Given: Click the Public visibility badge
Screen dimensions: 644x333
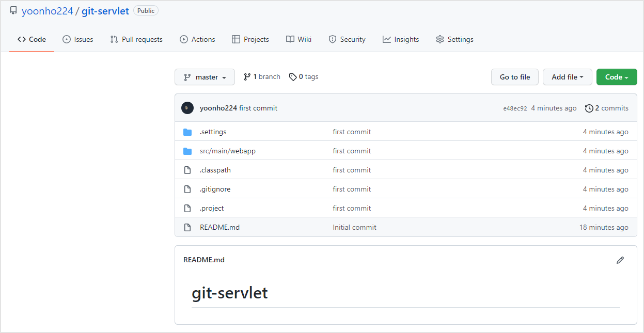Looking at the screenshot, I should (146, 10).
